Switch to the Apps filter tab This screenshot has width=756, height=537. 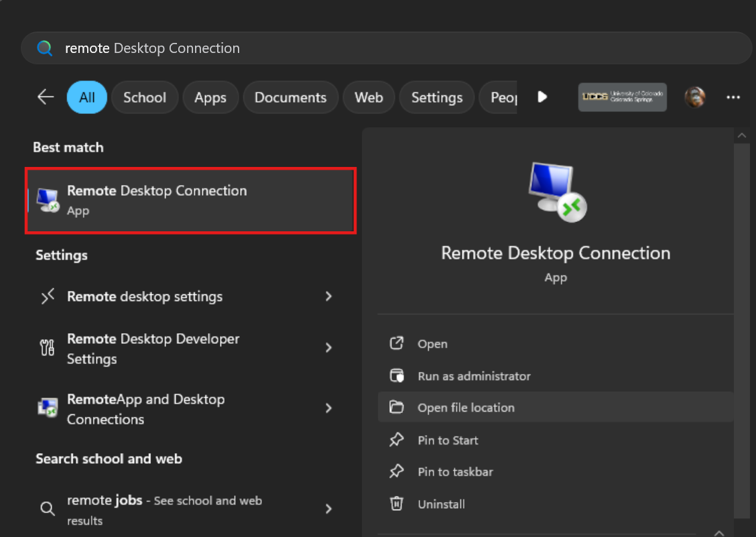tap(210, 97)
